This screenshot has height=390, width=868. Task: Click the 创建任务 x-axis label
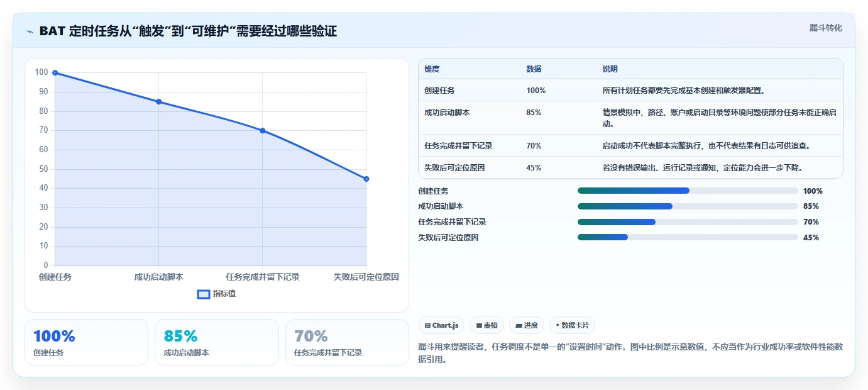click(x=55, y=277)
